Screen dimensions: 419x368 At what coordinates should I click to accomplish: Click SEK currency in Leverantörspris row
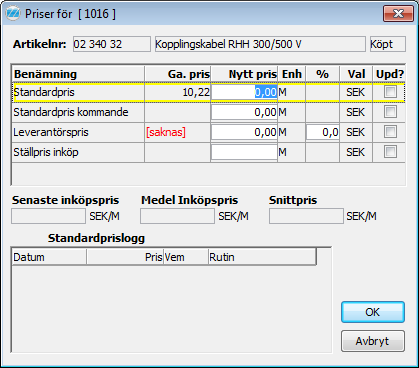[355, 132]
